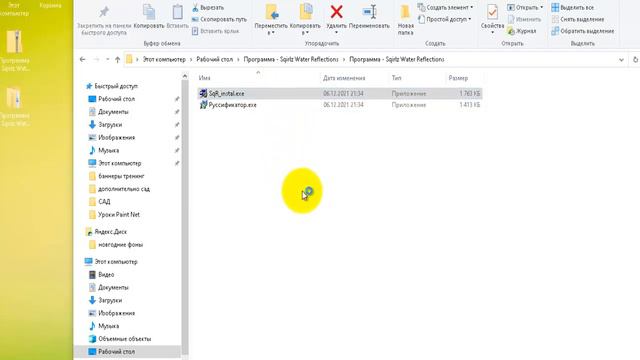Click Снять выделение in ribbon
640x360 pixels.
pos(578,19)
